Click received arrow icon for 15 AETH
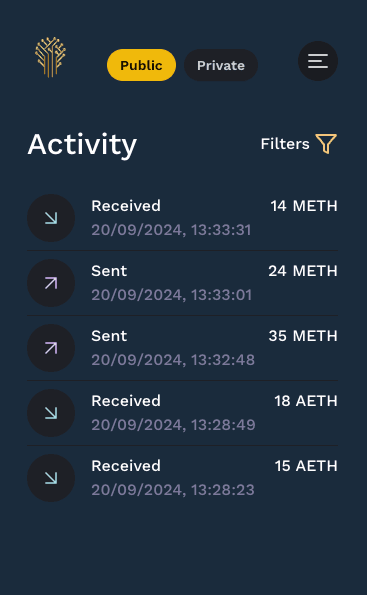Viewport: 367px width, 595px height. click(51, 478)
